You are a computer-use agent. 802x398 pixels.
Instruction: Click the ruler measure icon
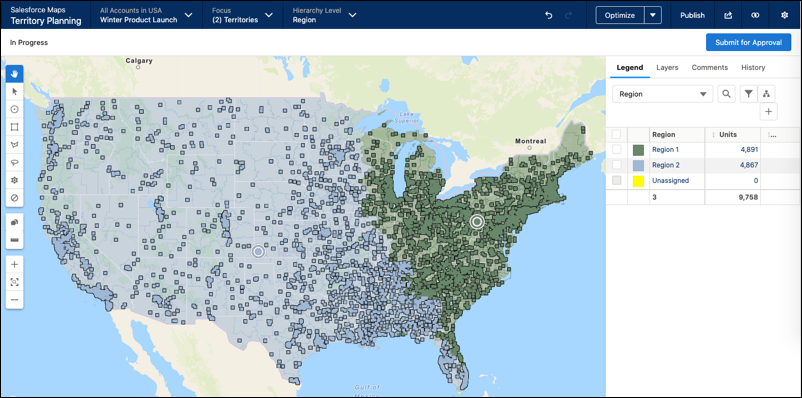click(x=14, y=239)
